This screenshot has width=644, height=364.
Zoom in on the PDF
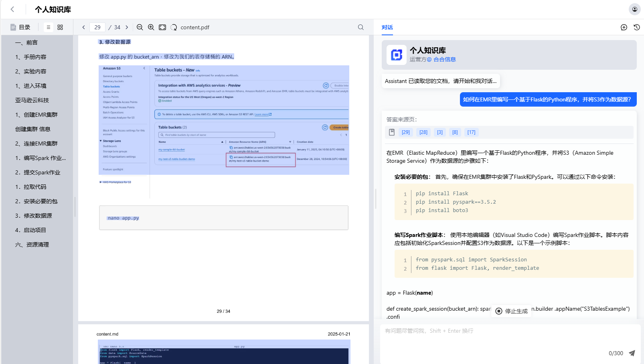click(151, 27)
